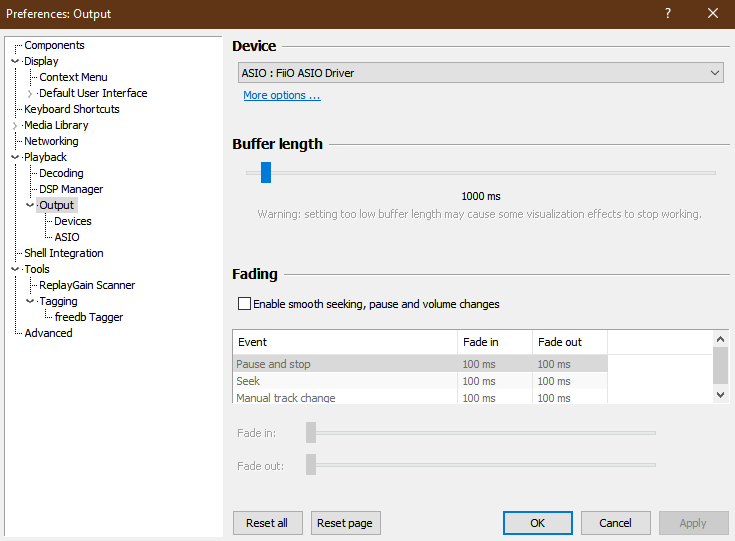Confirm settings with the OK button

point(537,523)
